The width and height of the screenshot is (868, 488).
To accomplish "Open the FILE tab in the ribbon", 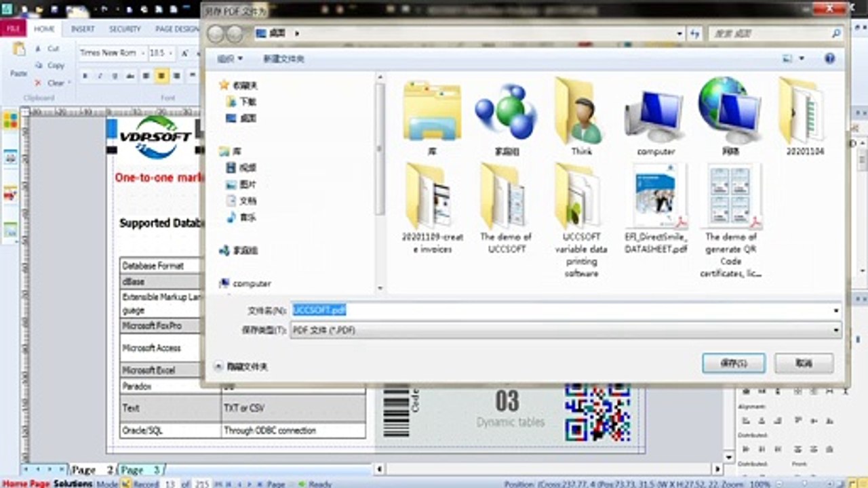I will [12, 29].
